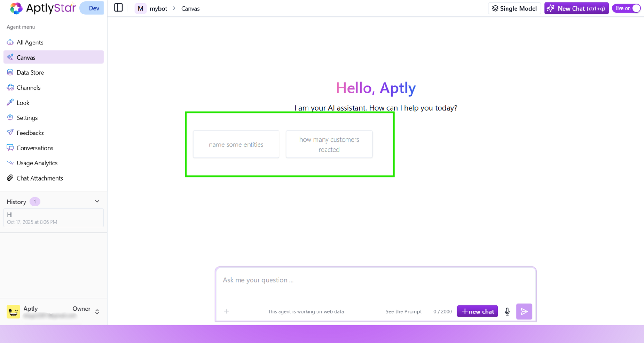Open Conversations in the sidebar
This screenshot has height=343, width=644.
tap(35, 148)
